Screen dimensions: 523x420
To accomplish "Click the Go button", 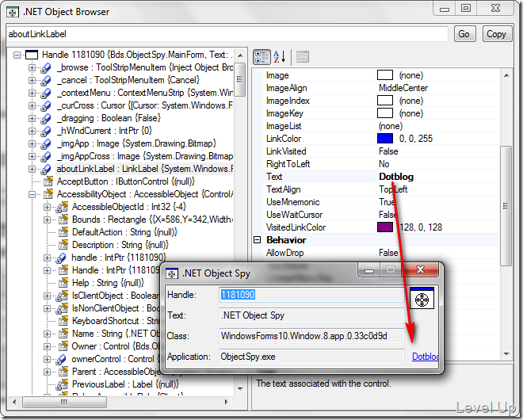I will [x=464, y=34].
